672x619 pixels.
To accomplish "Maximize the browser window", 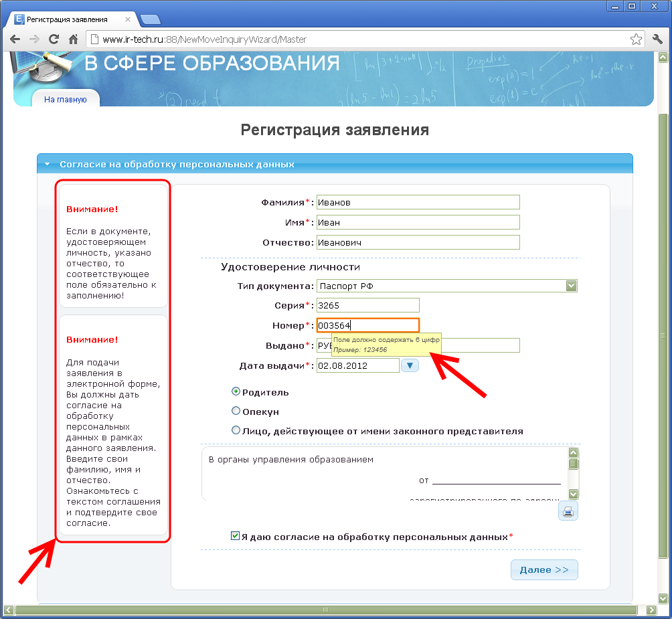I will (x=632, y=7).
